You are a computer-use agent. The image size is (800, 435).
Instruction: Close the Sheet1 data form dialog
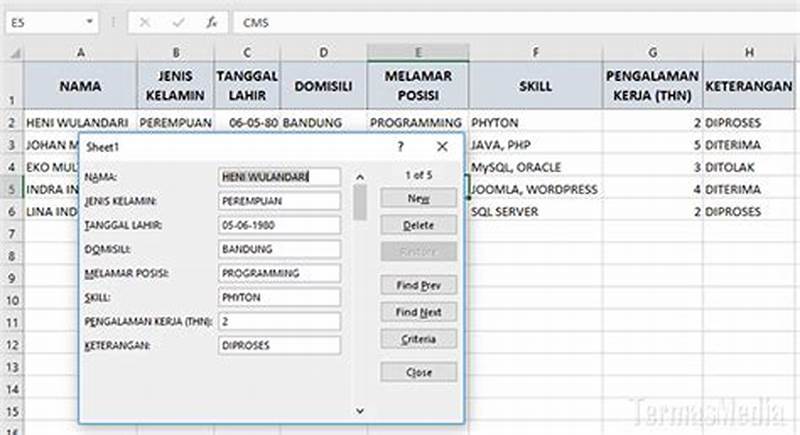[442, 147]
